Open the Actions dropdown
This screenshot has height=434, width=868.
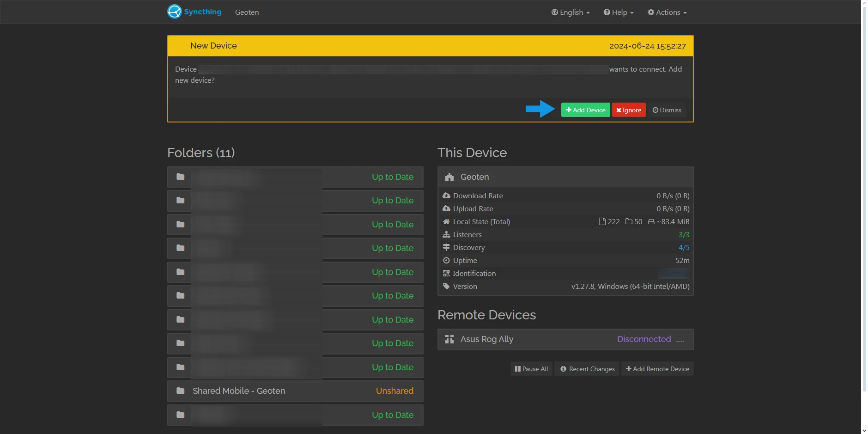(x=667, y=12)
